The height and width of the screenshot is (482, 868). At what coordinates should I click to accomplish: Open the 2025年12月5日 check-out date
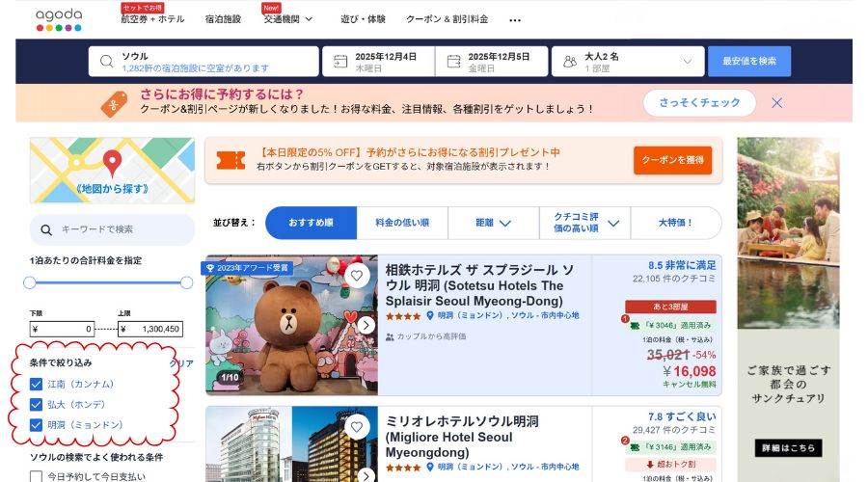click(492, 62)
